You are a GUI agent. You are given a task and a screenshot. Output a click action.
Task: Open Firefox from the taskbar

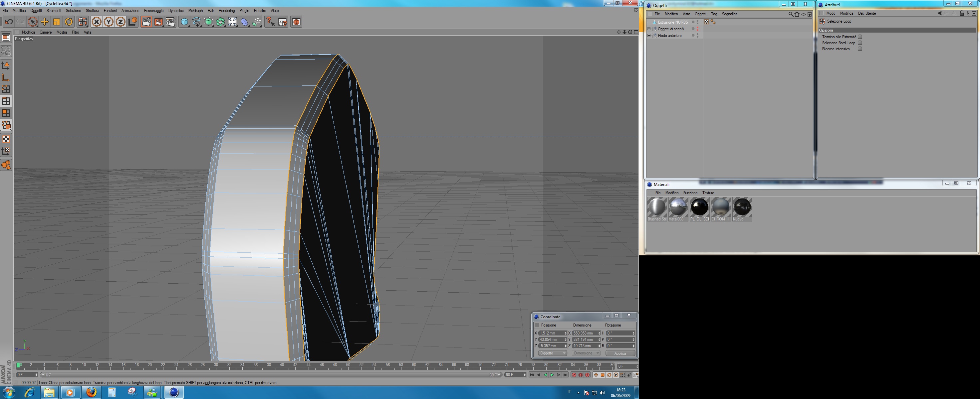pos(91,392)
